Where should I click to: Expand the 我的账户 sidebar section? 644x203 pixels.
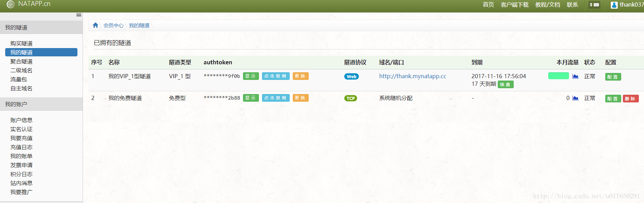(16, 104)
